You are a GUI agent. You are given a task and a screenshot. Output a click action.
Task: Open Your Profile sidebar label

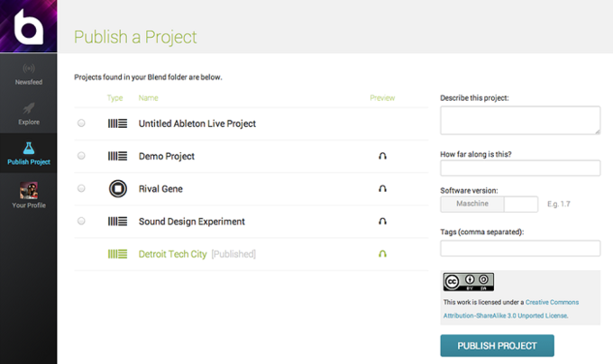click(x=29, y=205)
